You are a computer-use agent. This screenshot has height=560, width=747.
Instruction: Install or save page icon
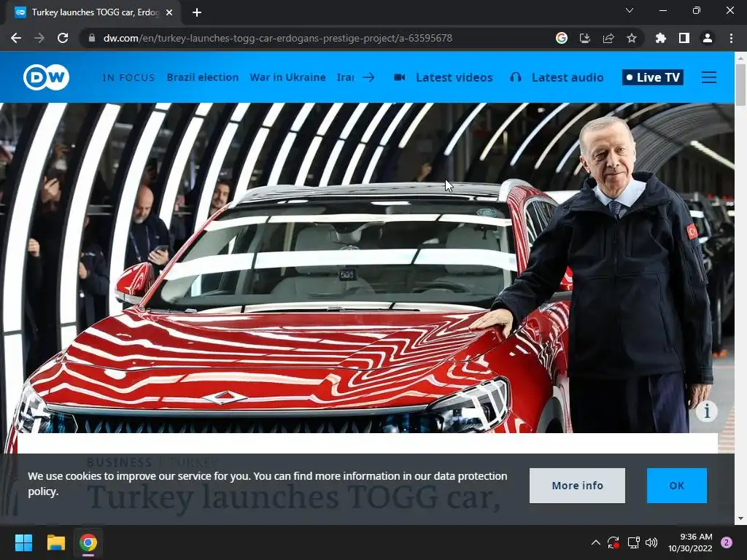click(x=585, y=38)
